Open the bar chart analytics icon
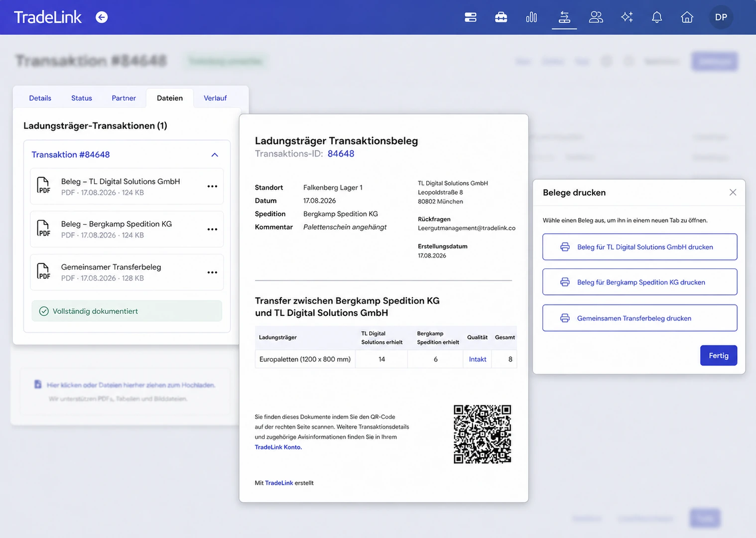This screenshot has width=756, height=538. click(531, 17)
